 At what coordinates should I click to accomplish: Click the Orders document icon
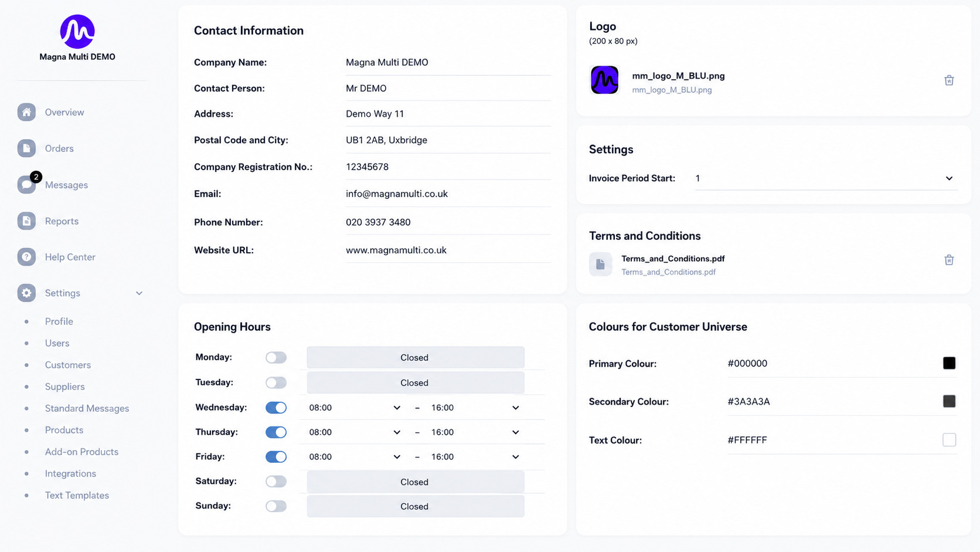click(x=26, y=148)
